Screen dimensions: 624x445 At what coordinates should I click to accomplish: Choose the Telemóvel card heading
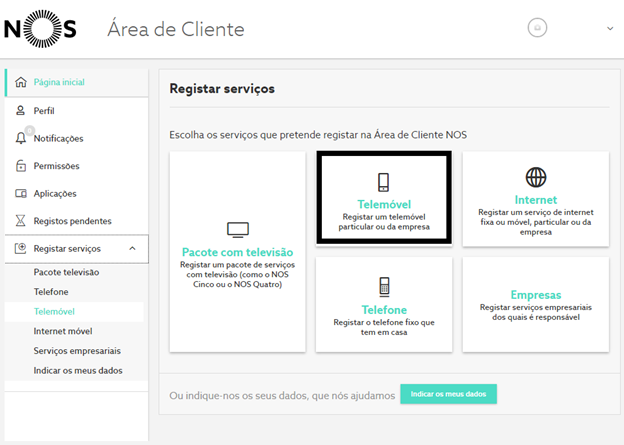[x=384, y=204]
